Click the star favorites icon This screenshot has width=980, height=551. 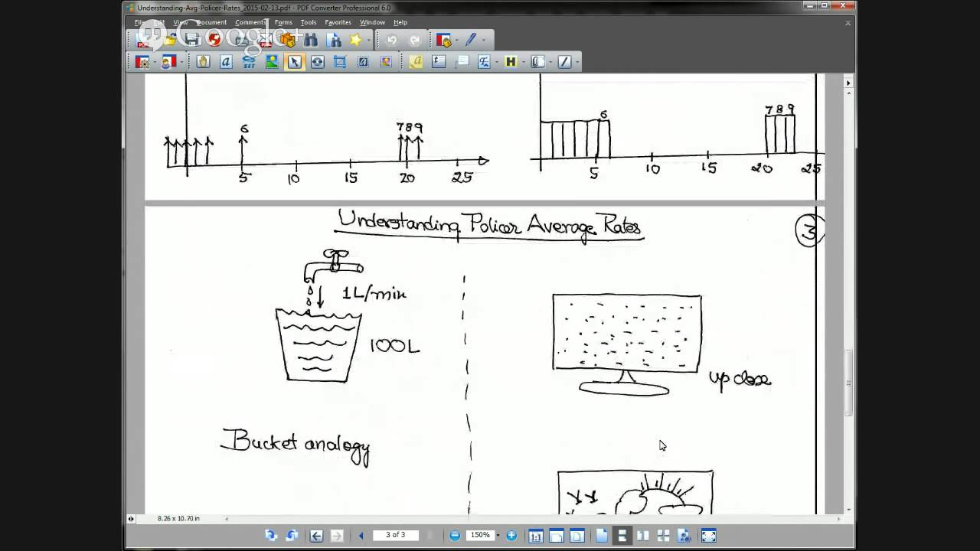(356, 40)
